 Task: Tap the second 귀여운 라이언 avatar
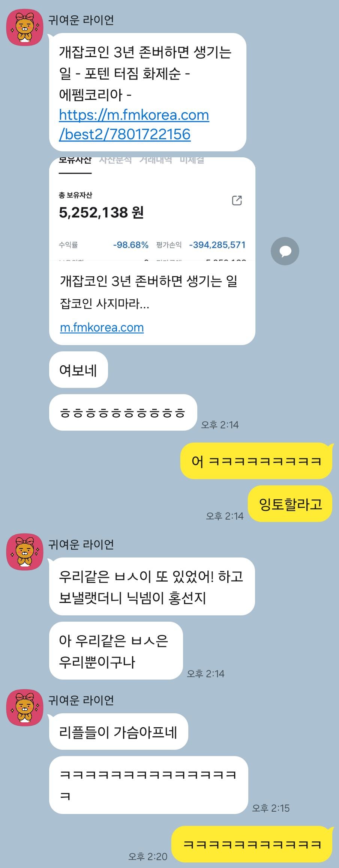tap(25, 552)
